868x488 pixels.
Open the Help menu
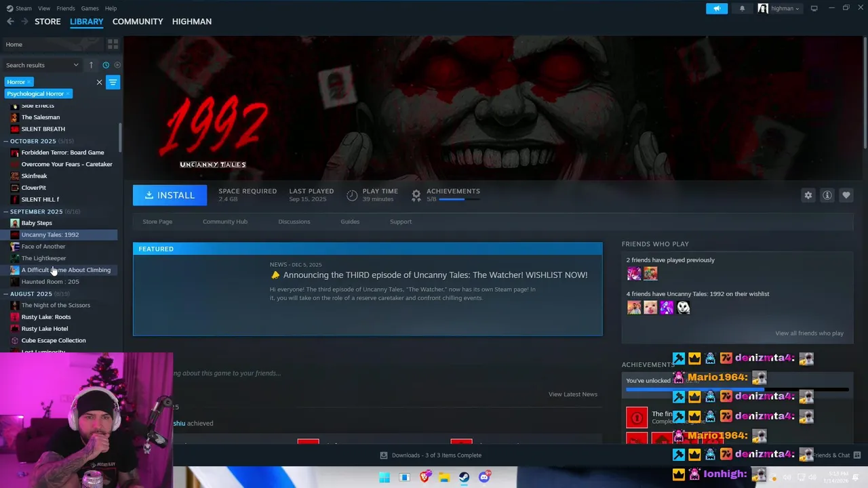[x=111, y=8]
